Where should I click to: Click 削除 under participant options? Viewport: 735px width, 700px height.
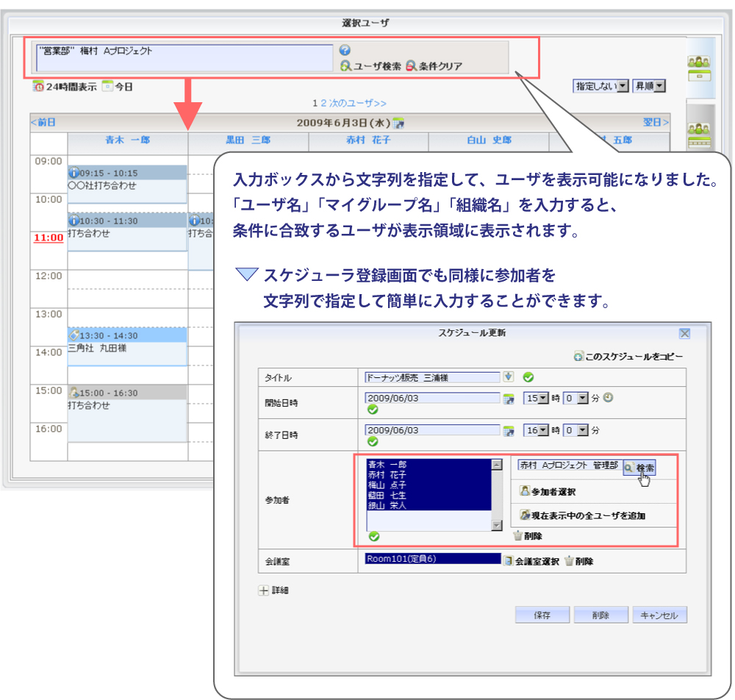click(528, 536)
